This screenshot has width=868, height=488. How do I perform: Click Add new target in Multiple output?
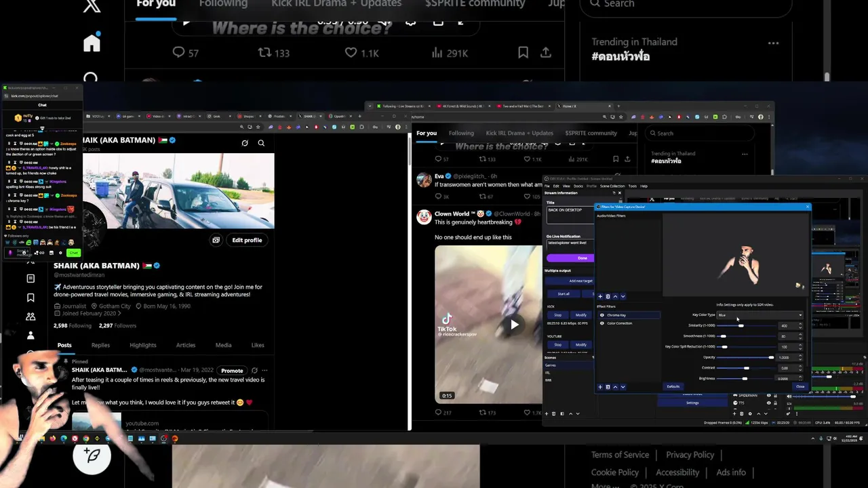tap(570, 281)
